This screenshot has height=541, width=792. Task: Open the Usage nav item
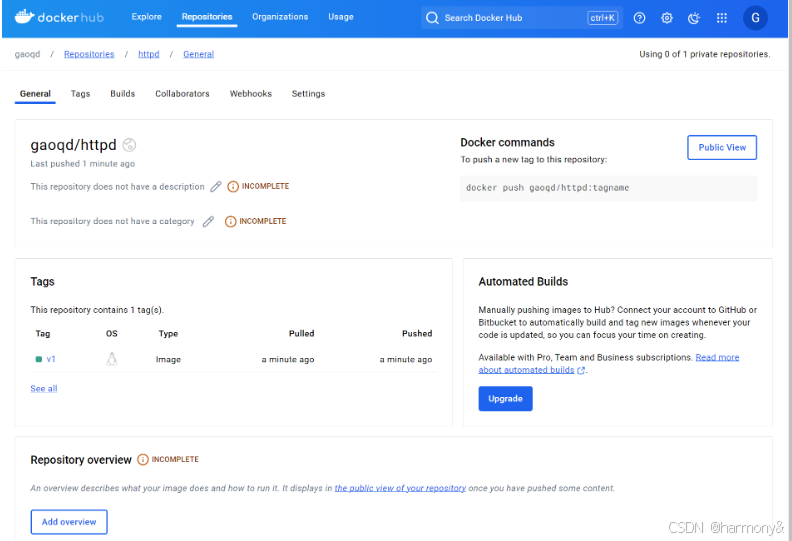click(341, 17)
